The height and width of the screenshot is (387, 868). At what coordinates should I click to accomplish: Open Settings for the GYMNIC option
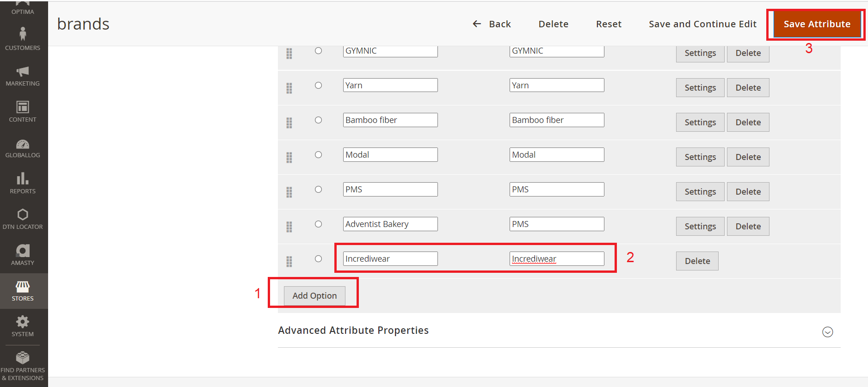pos(700,53)
